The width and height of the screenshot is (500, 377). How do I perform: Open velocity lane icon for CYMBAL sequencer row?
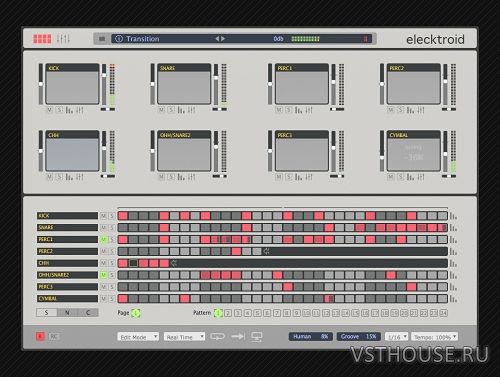(453, 299)
